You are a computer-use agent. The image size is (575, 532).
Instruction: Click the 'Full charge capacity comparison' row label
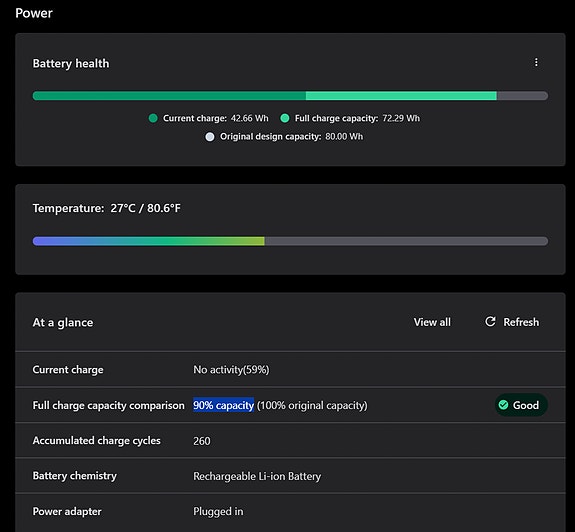pos(109,405)
